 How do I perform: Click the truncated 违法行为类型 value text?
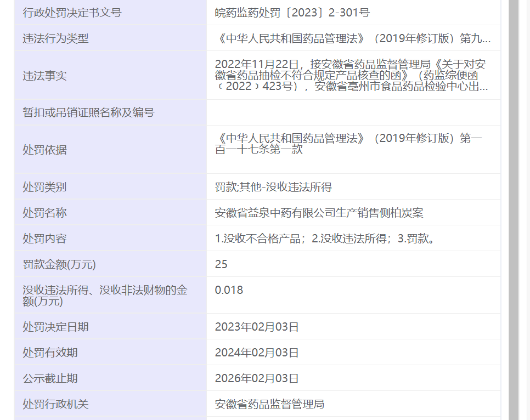353,38
